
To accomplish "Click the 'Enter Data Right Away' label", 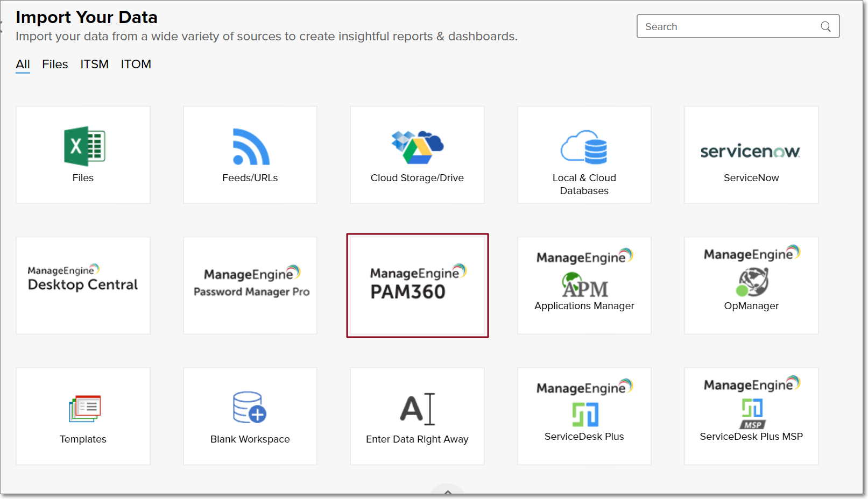I will pos(417,439).
